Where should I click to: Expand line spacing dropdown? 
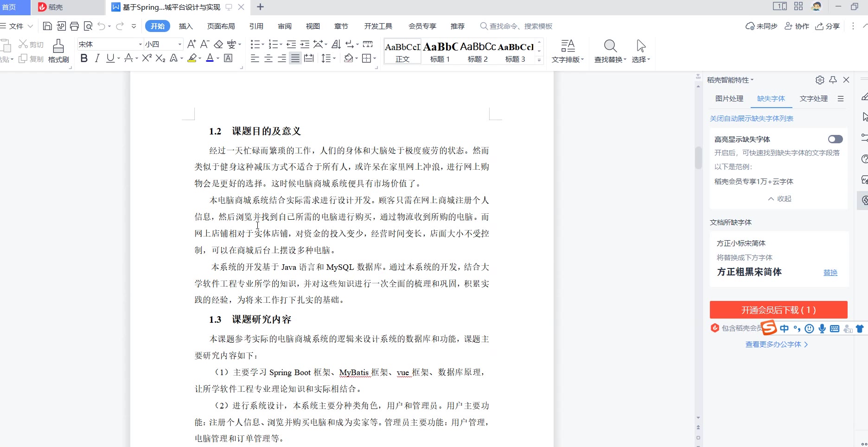pos(334,58)
